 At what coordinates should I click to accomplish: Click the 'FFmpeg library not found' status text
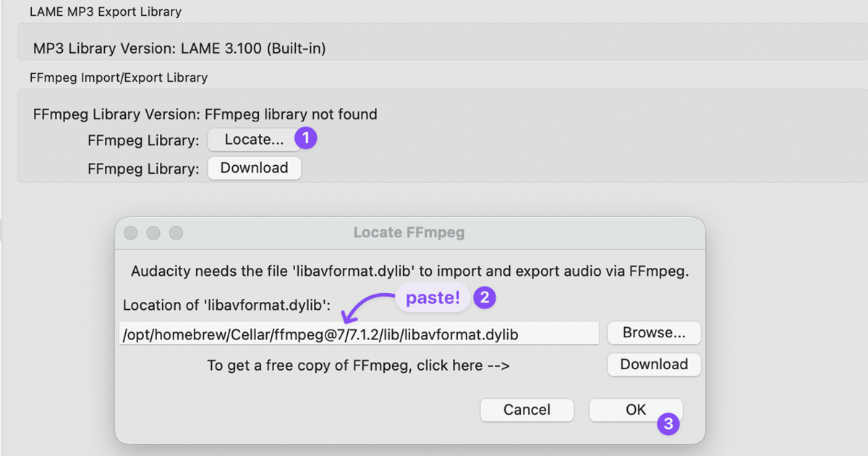point(291,114)
